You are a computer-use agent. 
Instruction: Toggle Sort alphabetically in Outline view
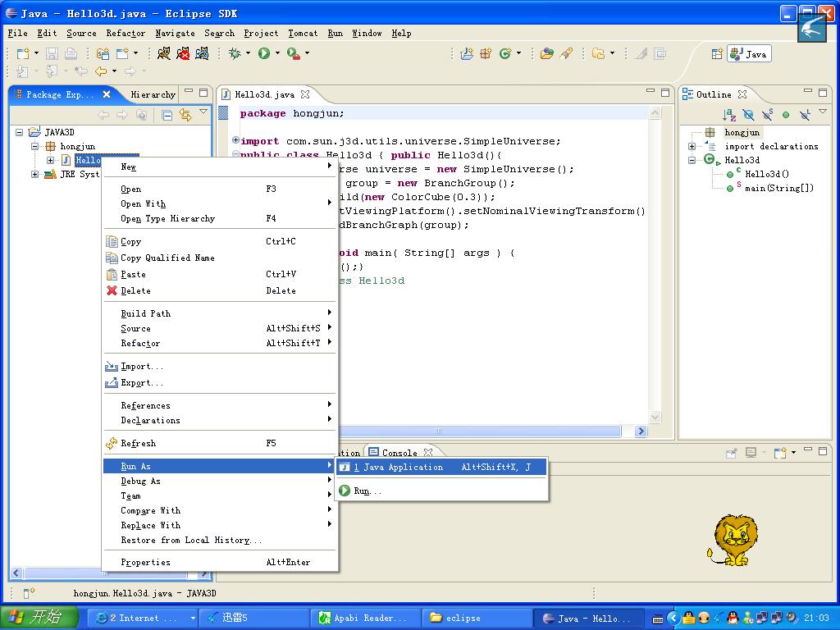(729, 115)
